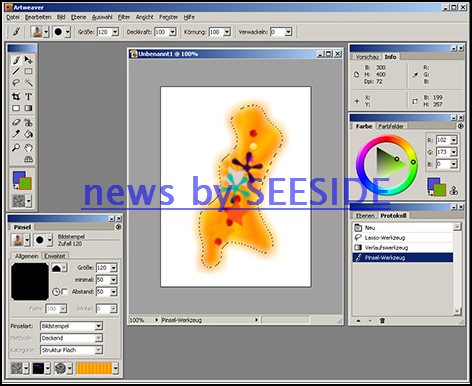The image size is (472, 386).
Task: Click the black brush preview thumbnail
Action: click(x=30, y=281)
